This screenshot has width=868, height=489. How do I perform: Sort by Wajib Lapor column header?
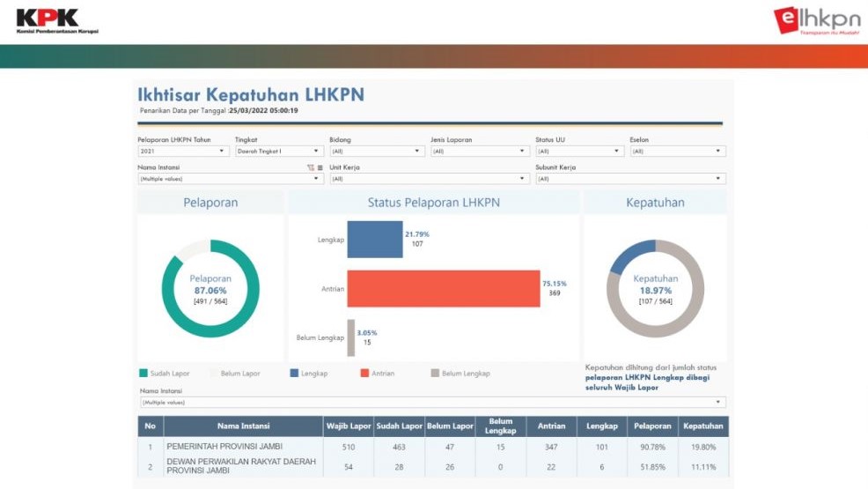[349, 426]
